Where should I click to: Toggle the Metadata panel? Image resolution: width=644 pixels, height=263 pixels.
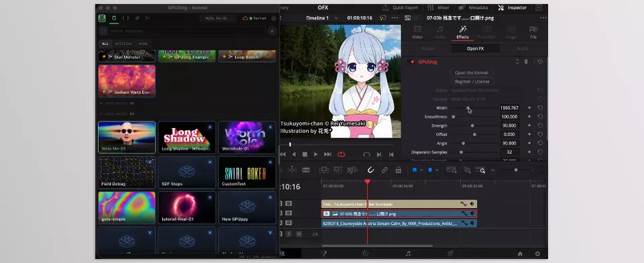click(473, 7)
